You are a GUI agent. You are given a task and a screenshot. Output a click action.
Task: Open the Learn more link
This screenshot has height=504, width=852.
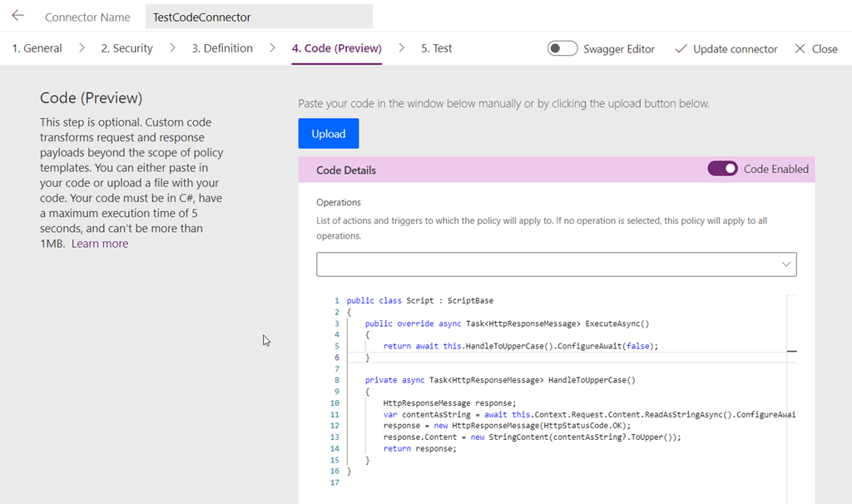[x=100, y=244]
